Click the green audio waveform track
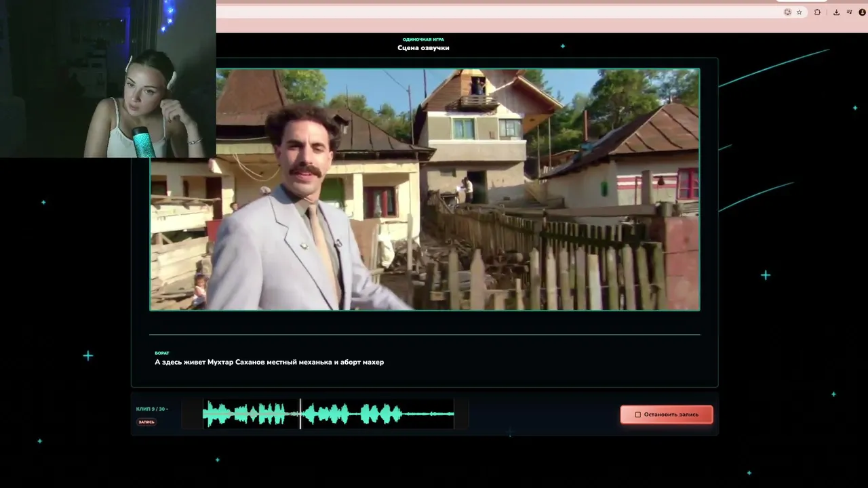Screen dimensions: 868x488 pos(329,413)
